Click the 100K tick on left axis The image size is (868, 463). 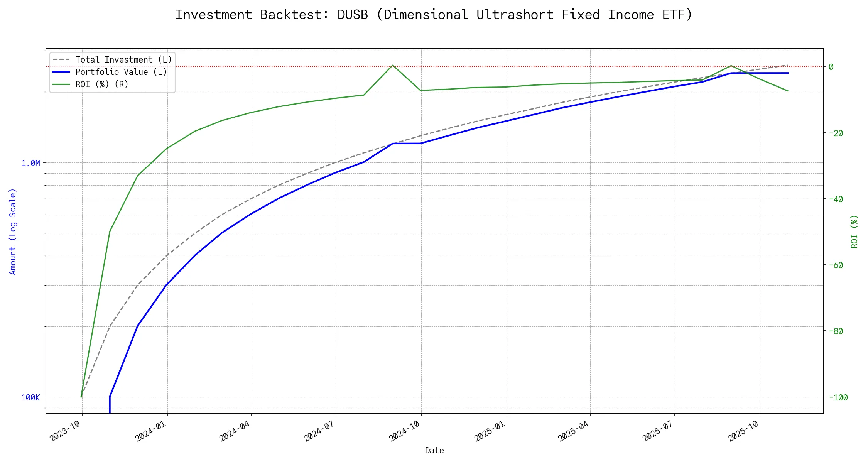[30, 397]
